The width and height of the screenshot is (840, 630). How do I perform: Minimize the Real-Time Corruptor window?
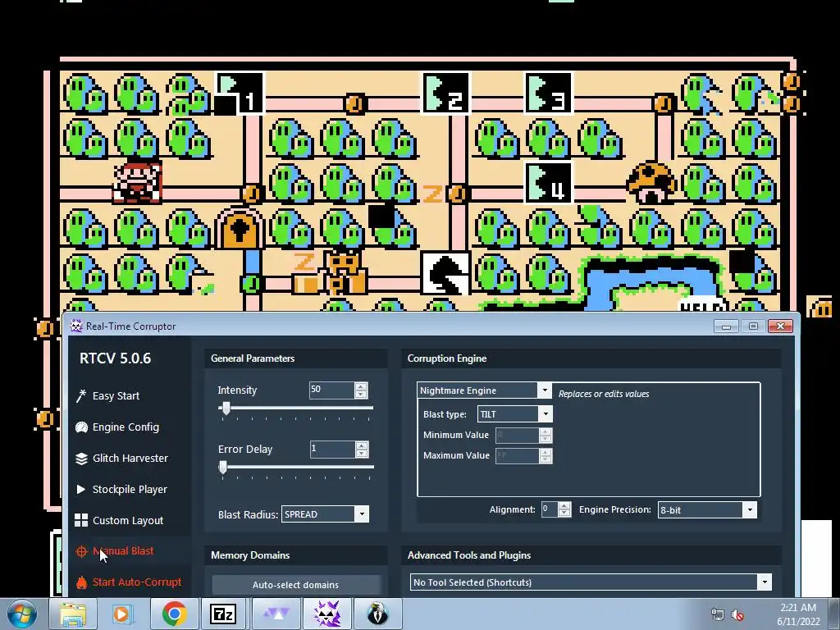pyautogui.click(x=727, y=326)
